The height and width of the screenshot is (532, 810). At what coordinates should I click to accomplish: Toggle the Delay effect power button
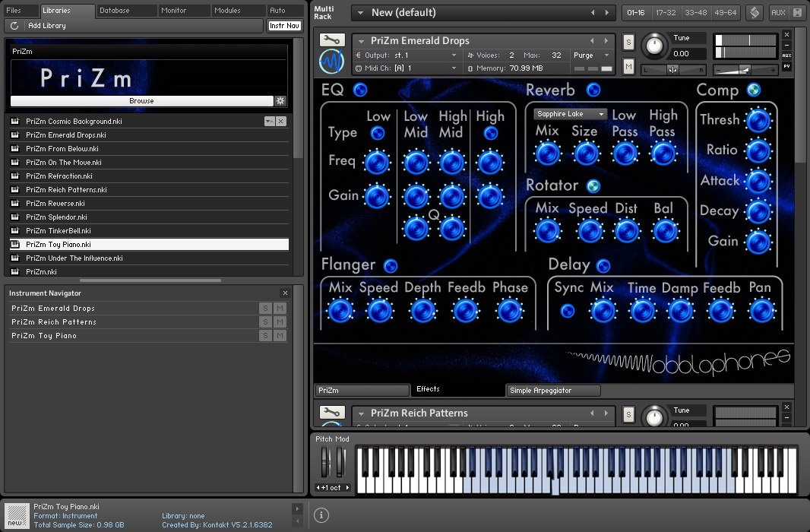(603, 265)
